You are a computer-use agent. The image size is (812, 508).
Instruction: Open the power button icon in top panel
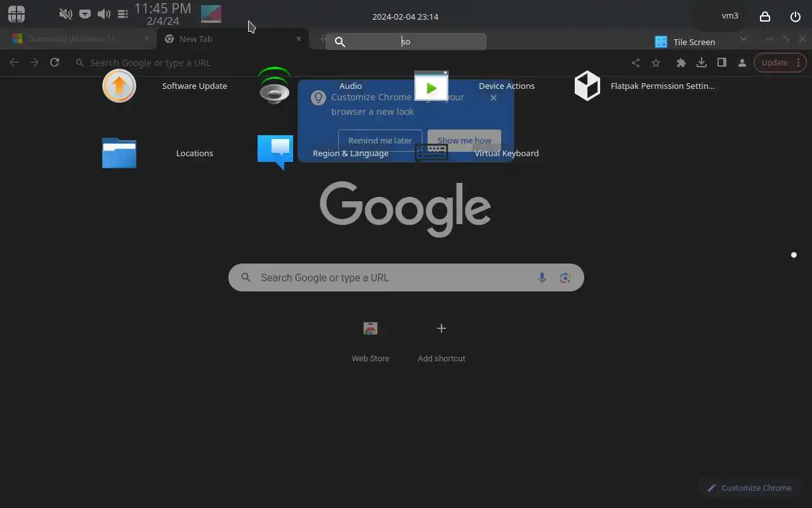796,17
